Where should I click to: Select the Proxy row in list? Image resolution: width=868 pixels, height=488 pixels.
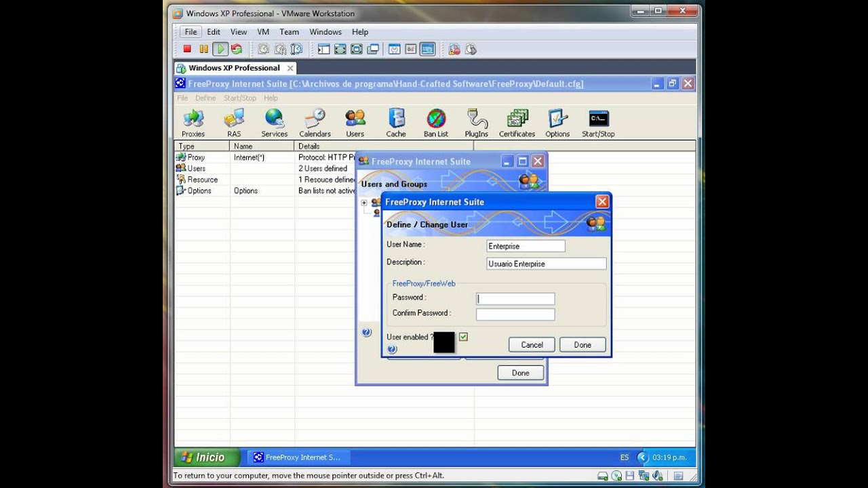264,157
